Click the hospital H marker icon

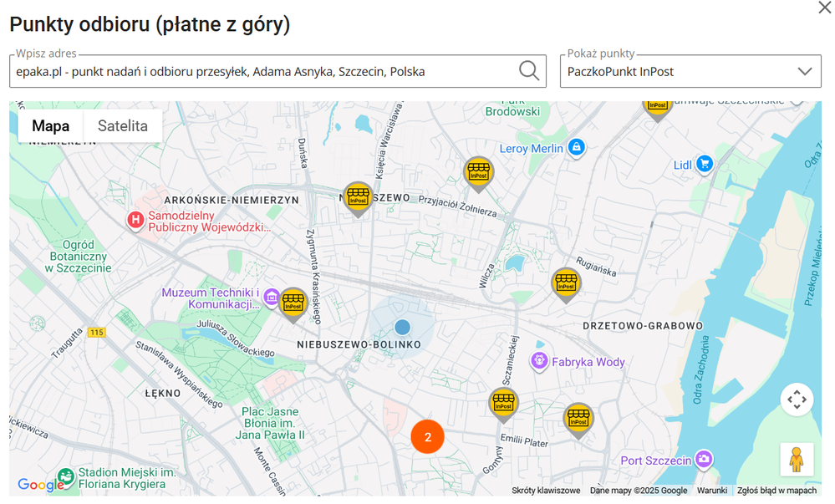click(x=135, y=220)
